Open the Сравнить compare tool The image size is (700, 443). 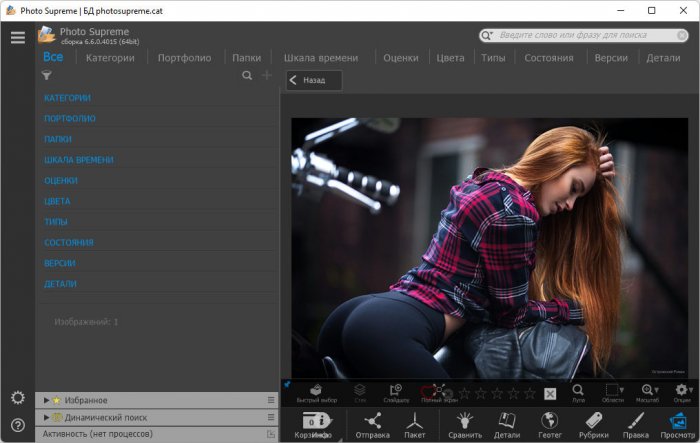pyautogui.click(x=465, y=422)
